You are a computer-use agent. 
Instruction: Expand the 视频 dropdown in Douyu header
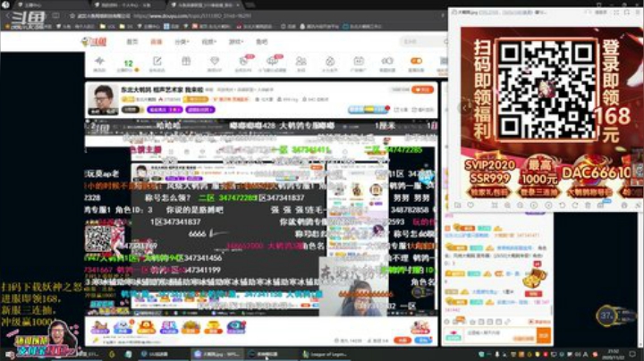point(208,42)
